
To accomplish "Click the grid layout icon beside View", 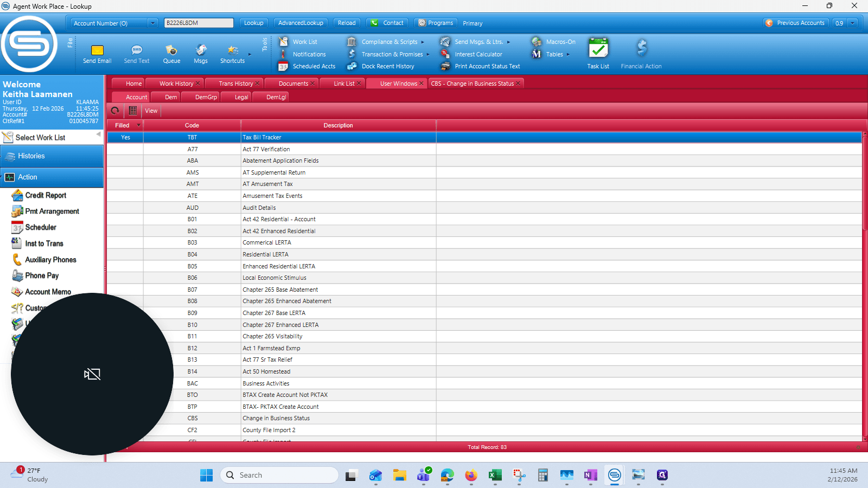I will point(133,111).
